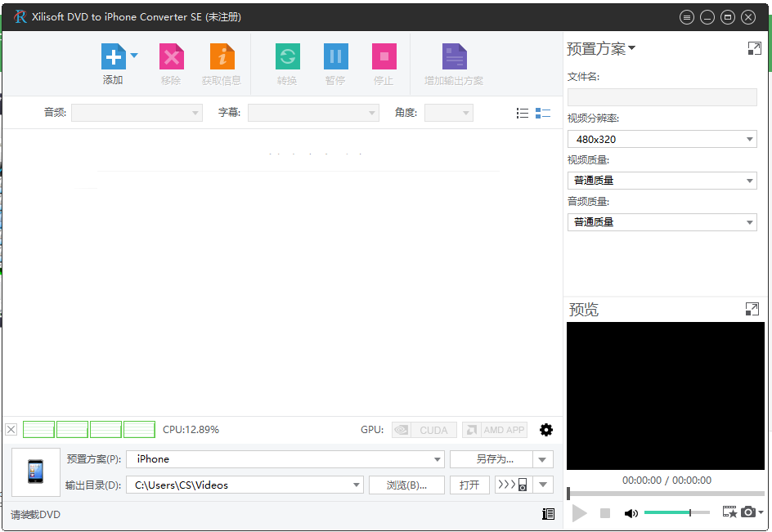Click the 停止 (Stop) toolbar icon
This screenshot has height=532, width=772.
[384, 56]
